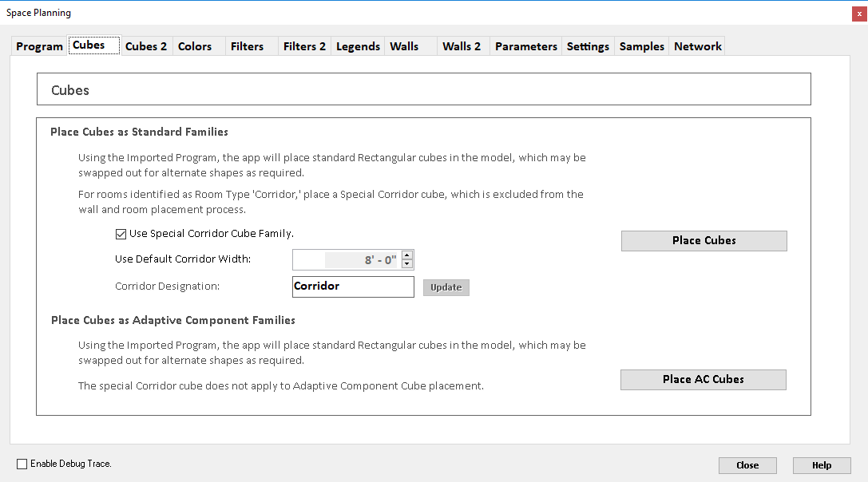Click the Place AC Cubes button
This screenshot has height=482, width=868.
point(704,379)
